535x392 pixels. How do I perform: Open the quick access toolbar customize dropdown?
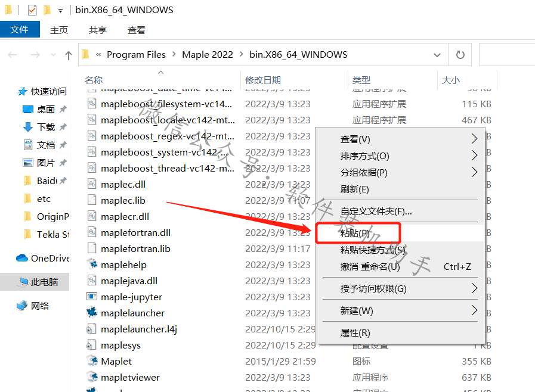coord(60,11)
